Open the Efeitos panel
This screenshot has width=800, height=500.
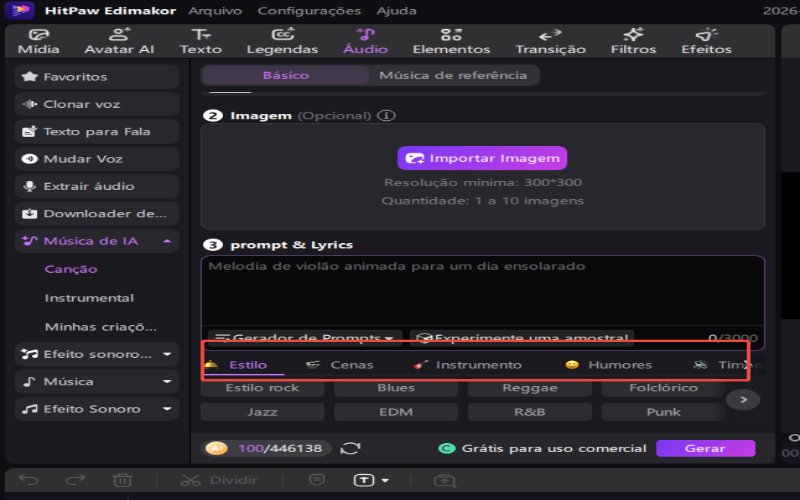click(x=706, y=42)
